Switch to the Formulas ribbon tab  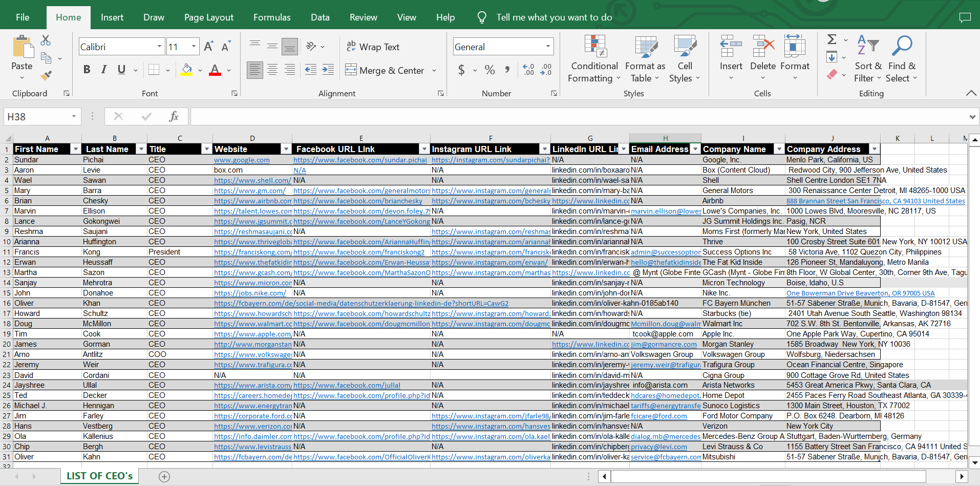pos(272,17)
